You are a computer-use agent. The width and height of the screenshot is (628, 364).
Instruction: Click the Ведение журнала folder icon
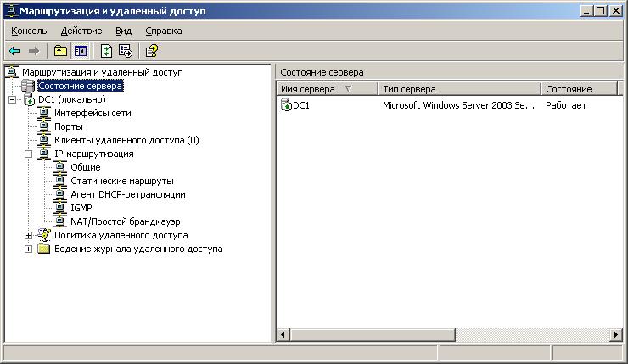[x=43, y=249]
